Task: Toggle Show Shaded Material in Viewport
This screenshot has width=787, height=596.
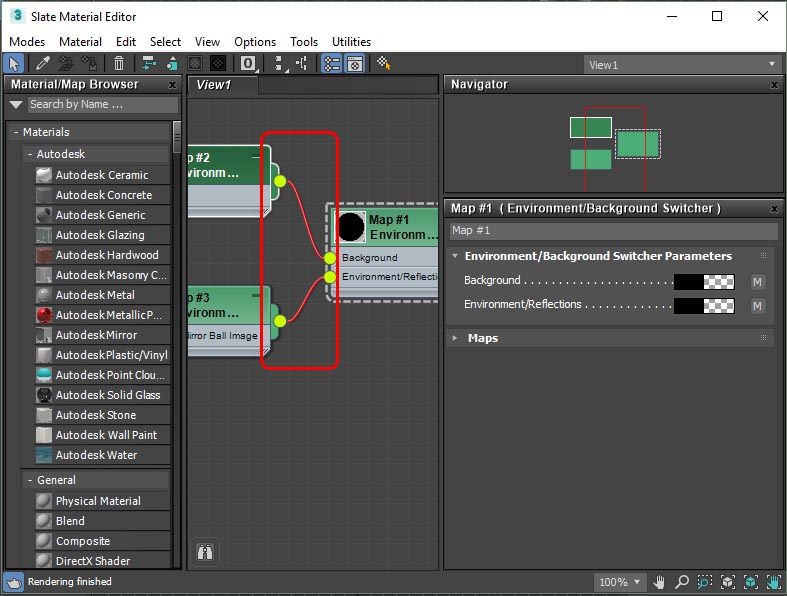Action: point(195,64)
